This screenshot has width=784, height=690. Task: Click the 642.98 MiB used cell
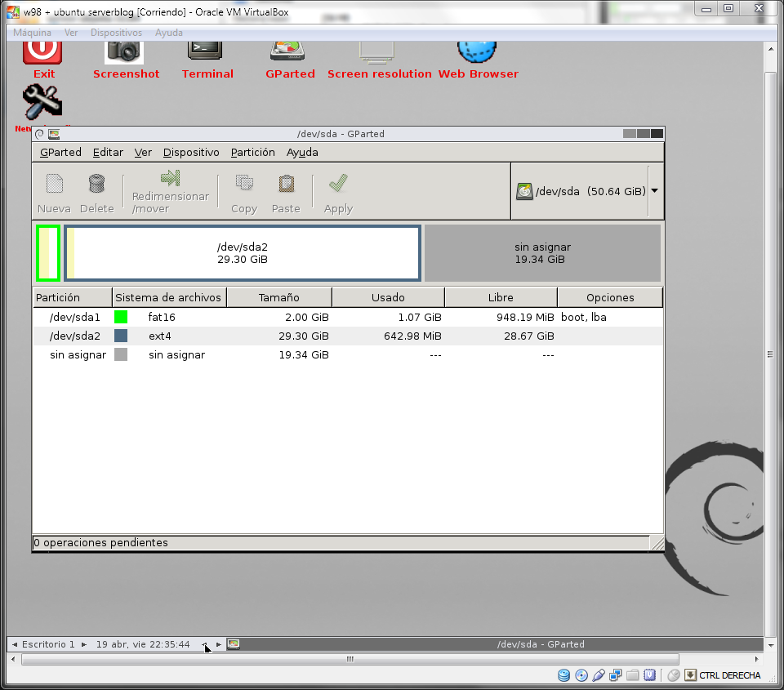pyautogui.click(x=412, y=336)
